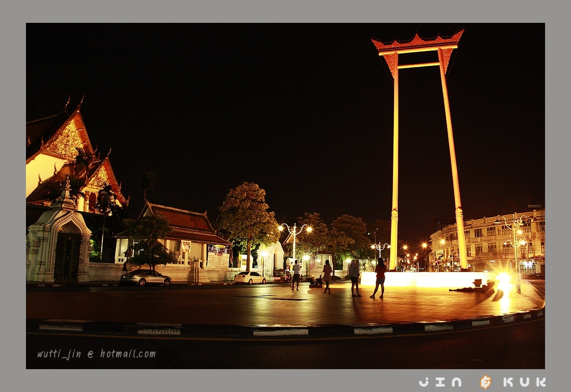571x392 pixels.
Task: Click the person wearing the red shirt
Action: click(x=380, y=278)
